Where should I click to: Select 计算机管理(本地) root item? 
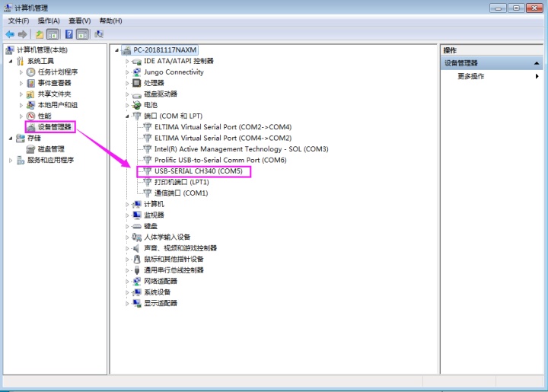pyautogui.click(x=42, y=50)
